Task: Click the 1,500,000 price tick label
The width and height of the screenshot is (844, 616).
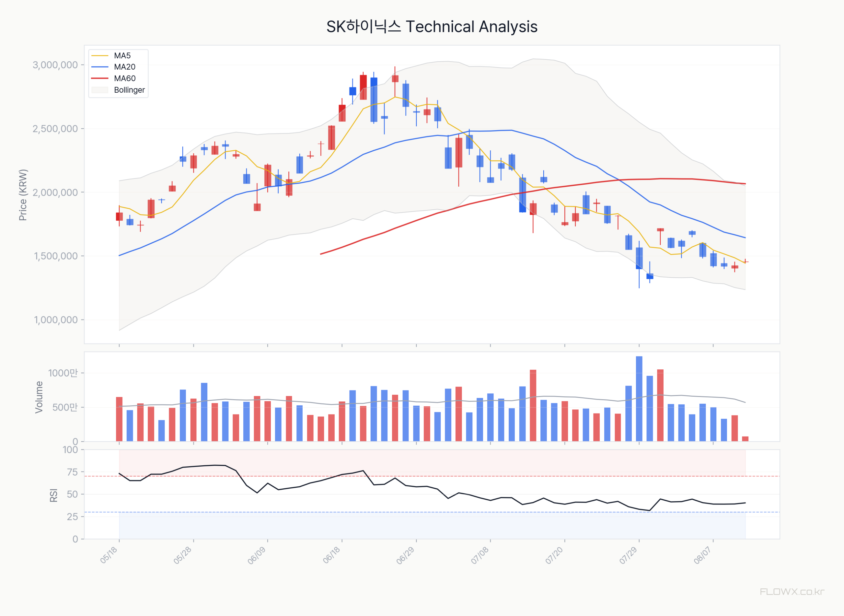Action: 56,256
